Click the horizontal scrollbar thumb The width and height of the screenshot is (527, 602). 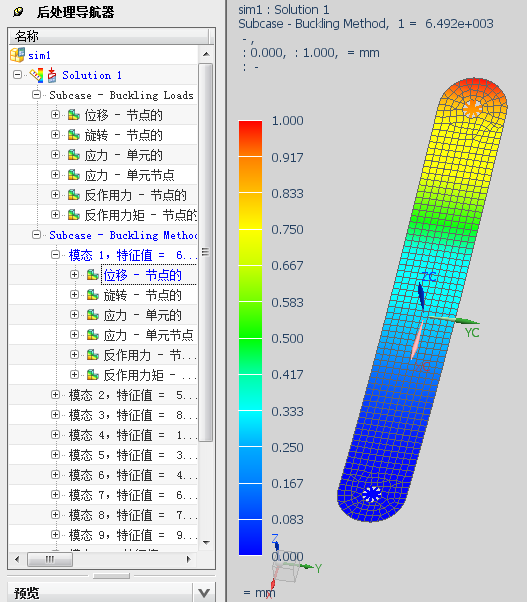pyautogui.click(x=50, y=559)
